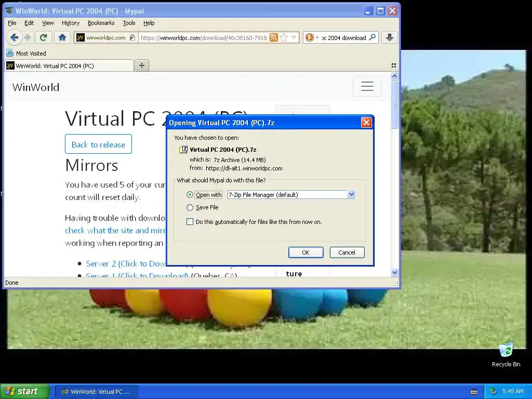Click the Mypal raccoon icon in the title bar
532x399 pixels.
coord(9,10)
